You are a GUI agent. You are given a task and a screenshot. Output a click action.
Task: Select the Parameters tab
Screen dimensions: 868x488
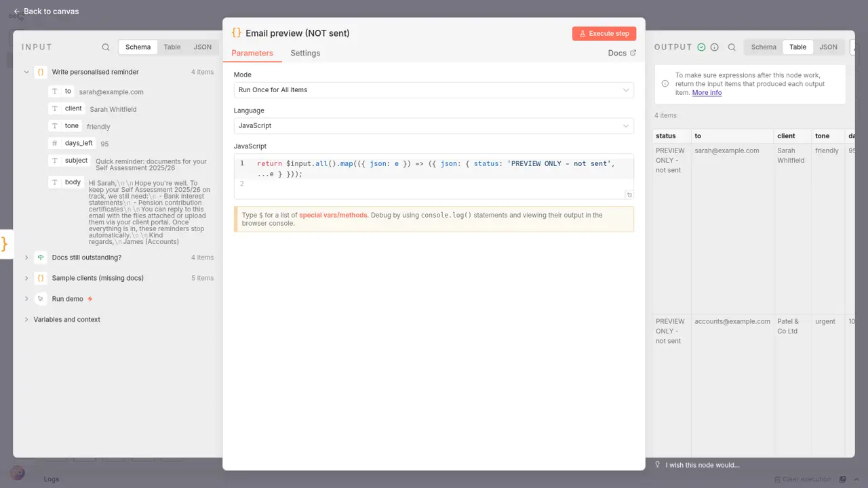point(252,53)
